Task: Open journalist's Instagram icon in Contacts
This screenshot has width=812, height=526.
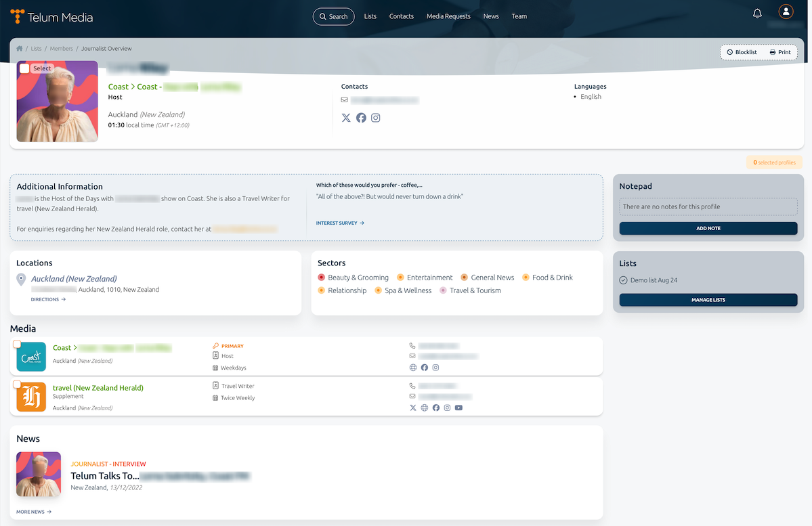Action: [x=376, y=118]
